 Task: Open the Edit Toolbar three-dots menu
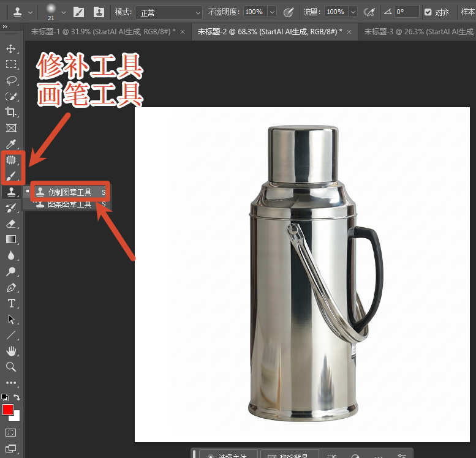(x=11, y=383)
